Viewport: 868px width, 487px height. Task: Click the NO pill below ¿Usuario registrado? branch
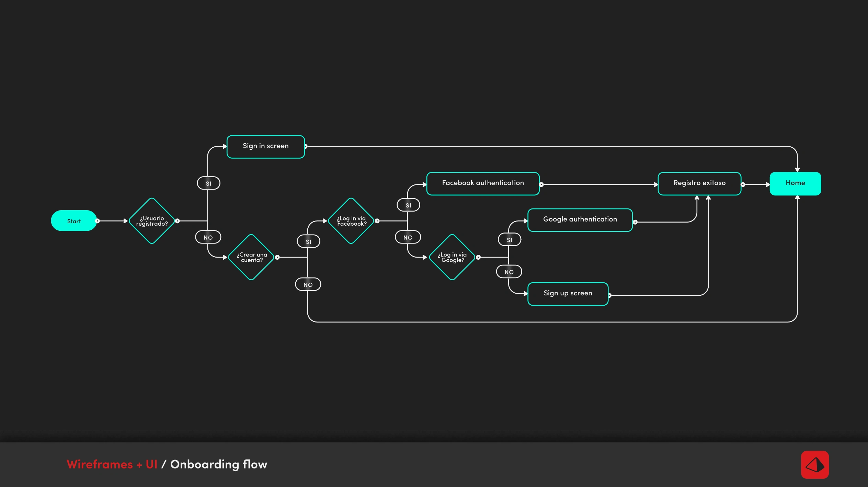(208, 237)
